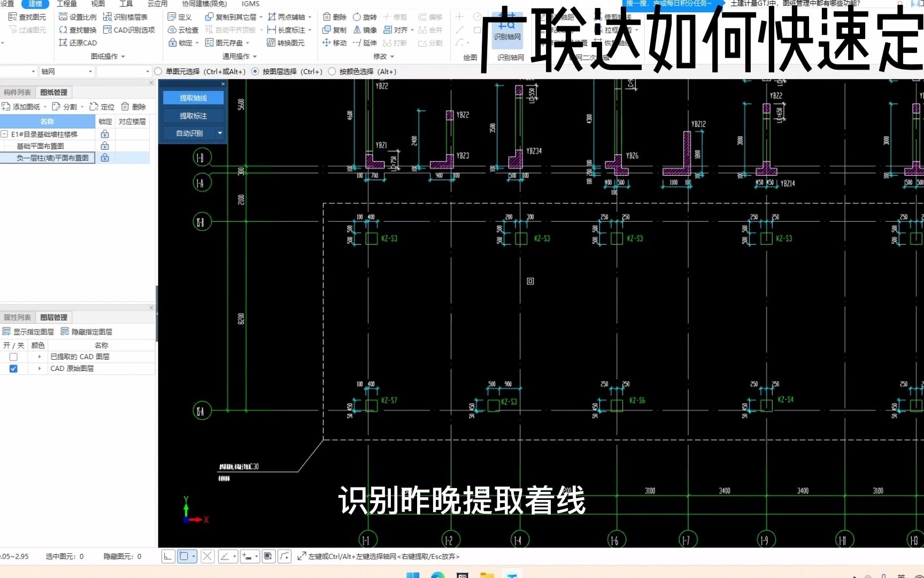Open the 云应用 ribbon tab

[157, 4]
